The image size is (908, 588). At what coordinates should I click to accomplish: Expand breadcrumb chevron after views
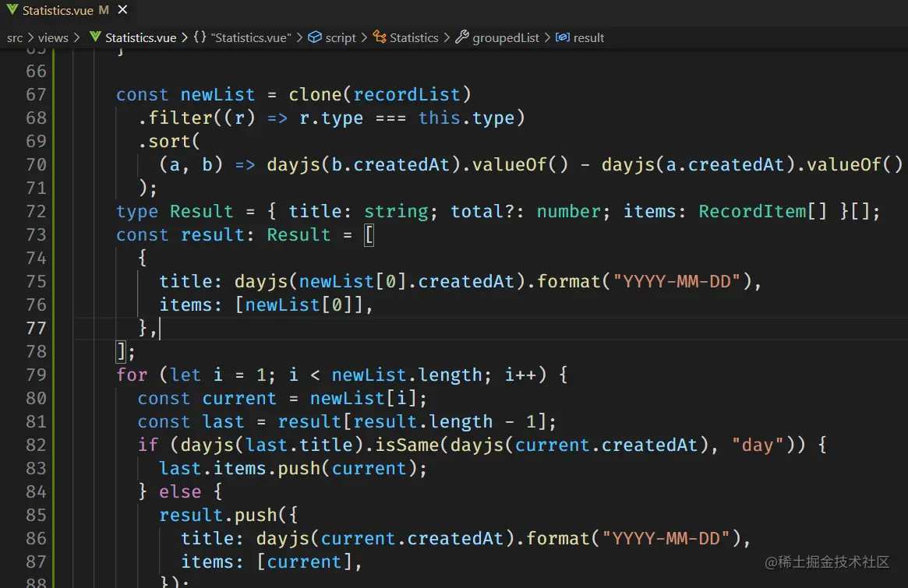(76, 37)
